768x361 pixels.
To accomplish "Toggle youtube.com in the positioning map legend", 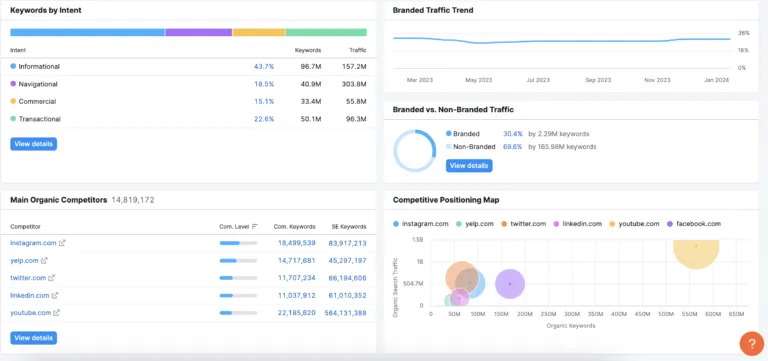I will pyautogui.click(x=634, y=224).
